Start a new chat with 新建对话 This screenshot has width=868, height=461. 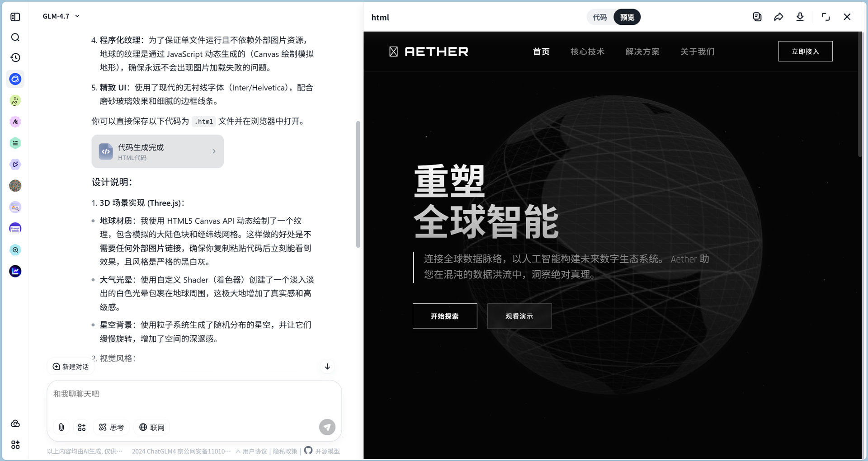(x=71, y=367)
